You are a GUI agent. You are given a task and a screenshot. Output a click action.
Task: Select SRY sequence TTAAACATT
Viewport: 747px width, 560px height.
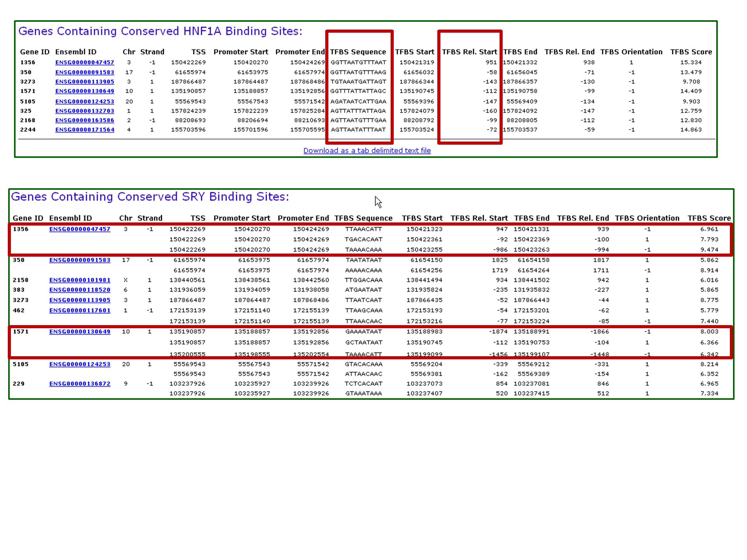pyautogui.click(x=363, y=229)
